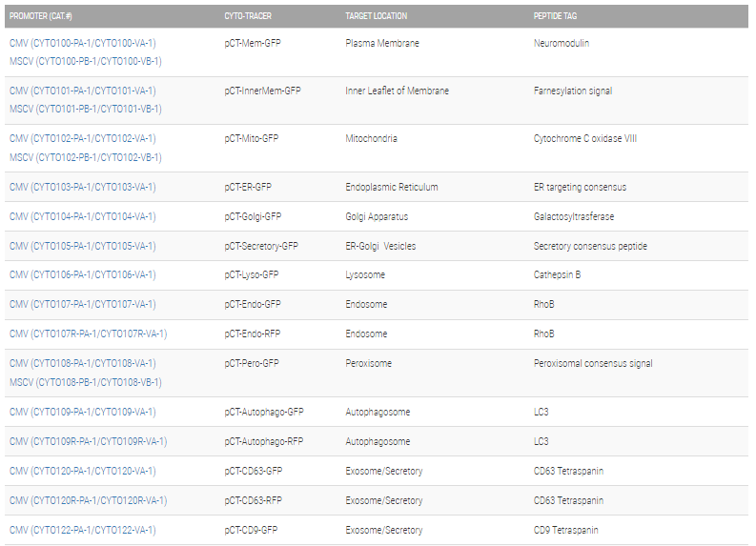Open the CYTO120R-PA-1/CYTO120R-VA-1 link
756x546 pixels.
88,500
